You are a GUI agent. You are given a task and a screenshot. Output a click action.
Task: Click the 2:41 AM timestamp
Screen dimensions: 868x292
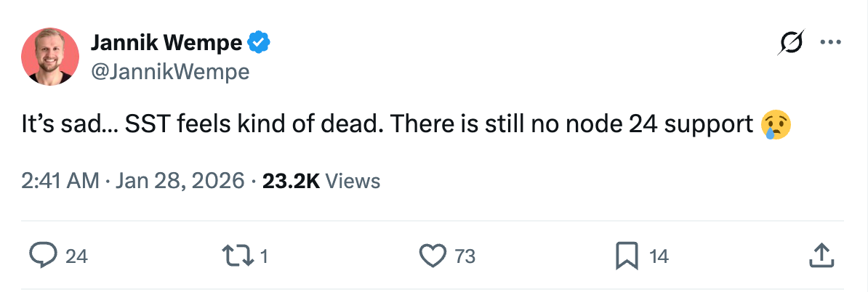[x=60, y=181]
